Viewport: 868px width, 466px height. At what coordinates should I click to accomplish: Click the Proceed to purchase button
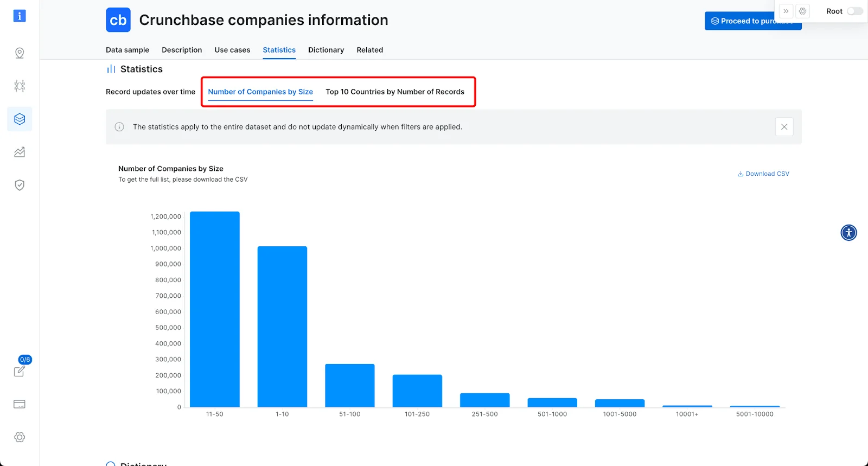point(753,21)
